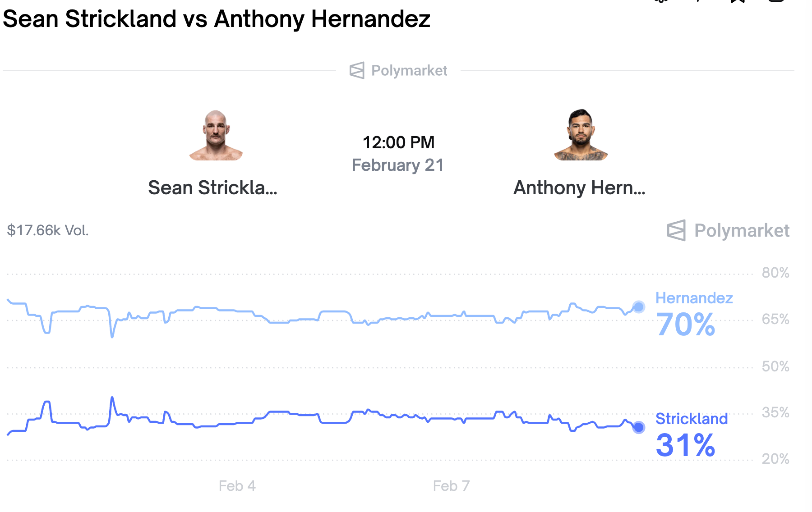Click the Polymarket watermark icon on the chart
812x512 pixels.
click(676, 230)
